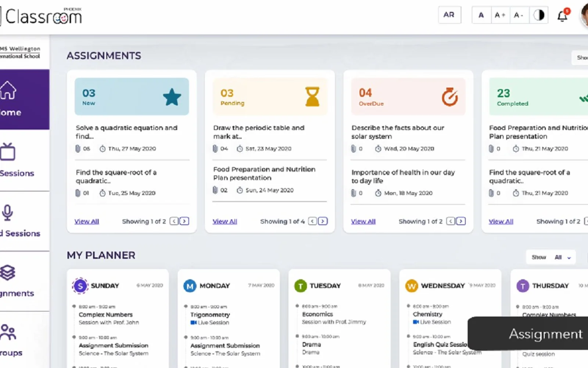Reset font size with the plain A button
The height and width of the screenshot is (368, 588).
coord(481,15)
